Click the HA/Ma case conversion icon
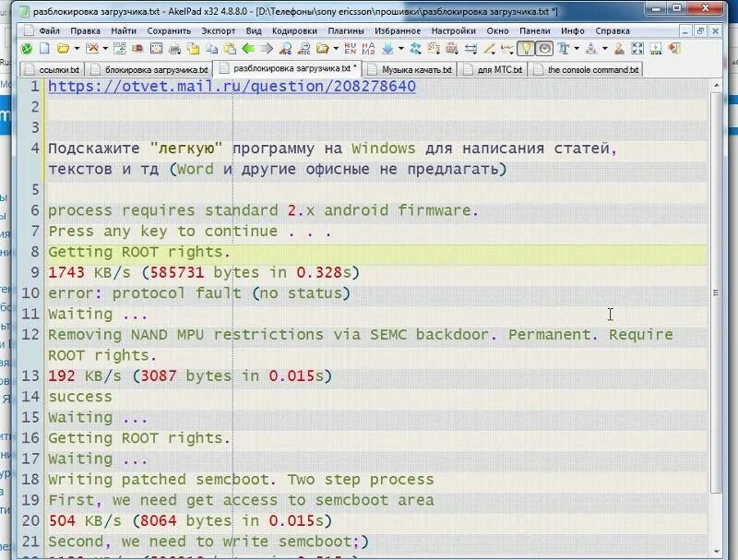The height and width of the screenshot is (560, 738). pyautogui.click(x=368, y=49)
